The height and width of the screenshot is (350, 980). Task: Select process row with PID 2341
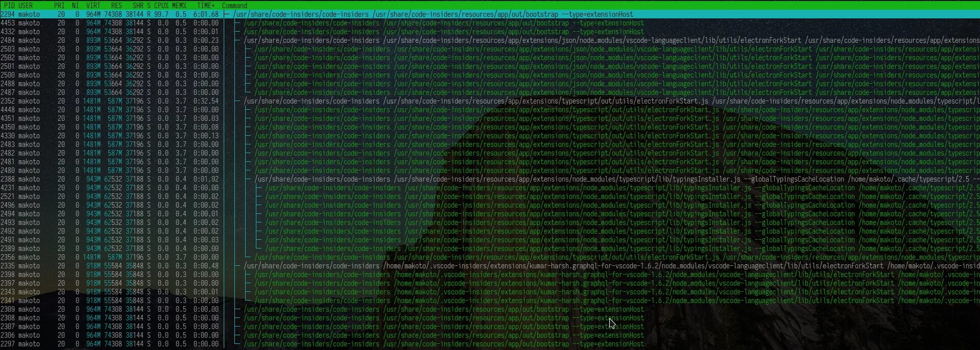(x=490, y=301)
